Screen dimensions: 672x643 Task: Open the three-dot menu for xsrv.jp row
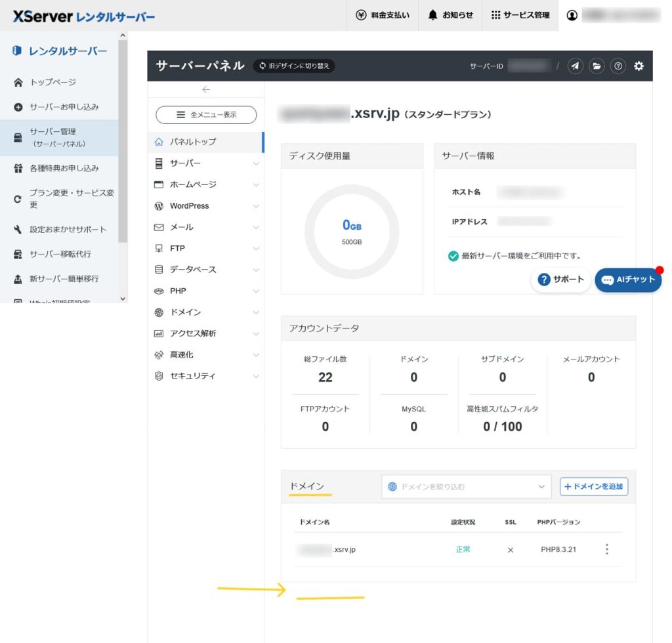607,549
